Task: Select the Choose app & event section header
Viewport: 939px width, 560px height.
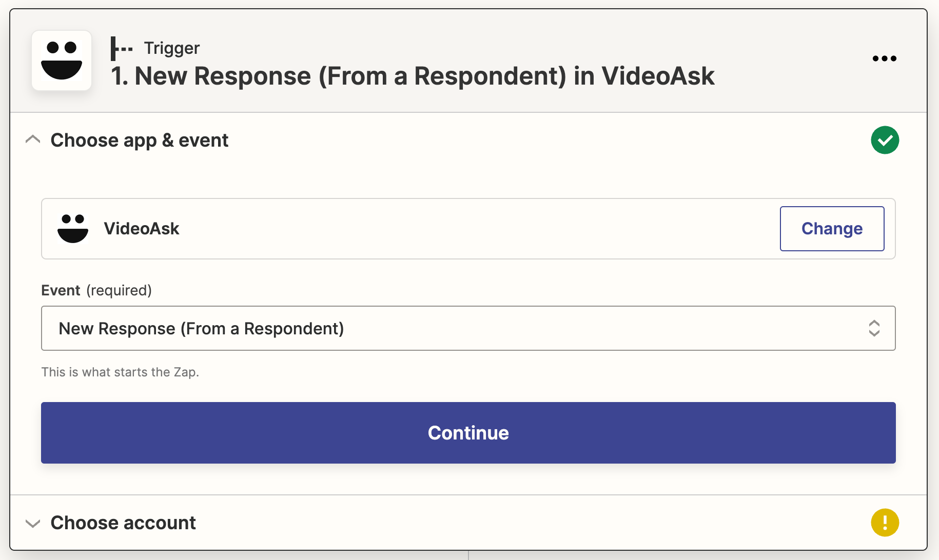Action: [139, 140]
